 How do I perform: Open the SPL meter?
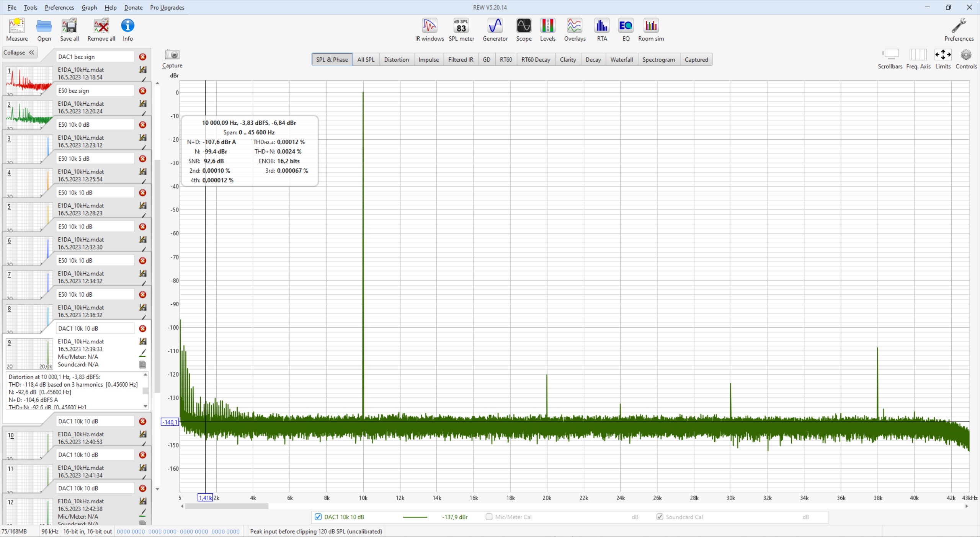coord(461,29)
